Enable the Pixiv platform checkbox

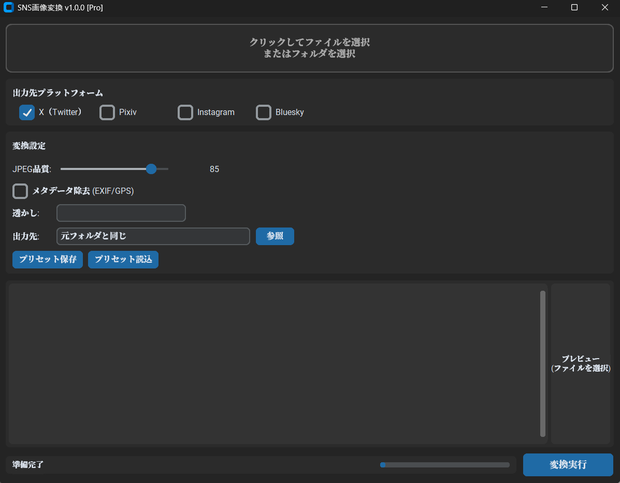pos(107,113)
